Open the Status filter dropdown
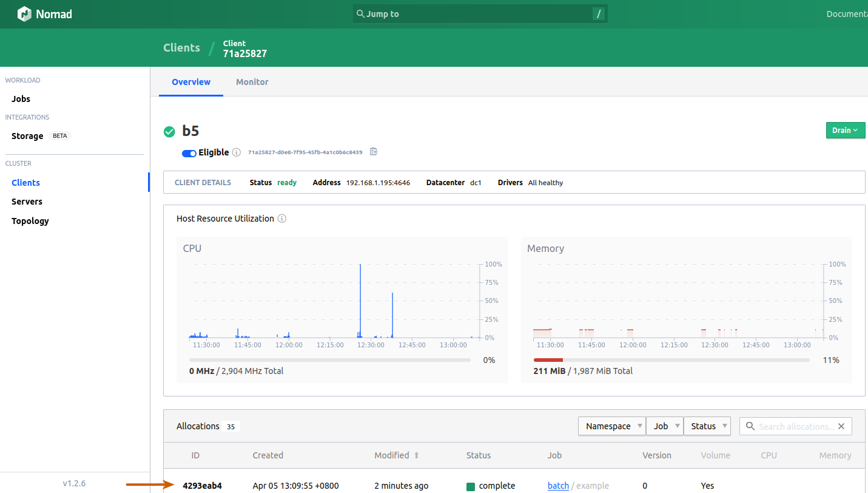 pos(707,426)
